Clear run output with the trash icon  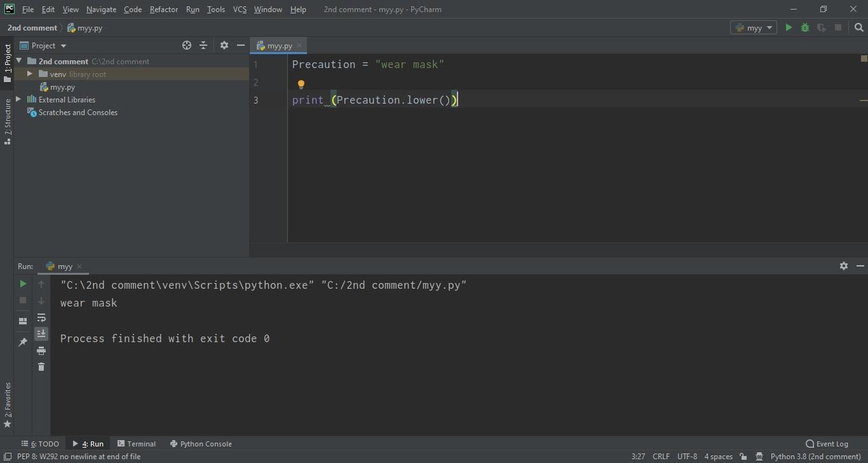click(41, 367)
